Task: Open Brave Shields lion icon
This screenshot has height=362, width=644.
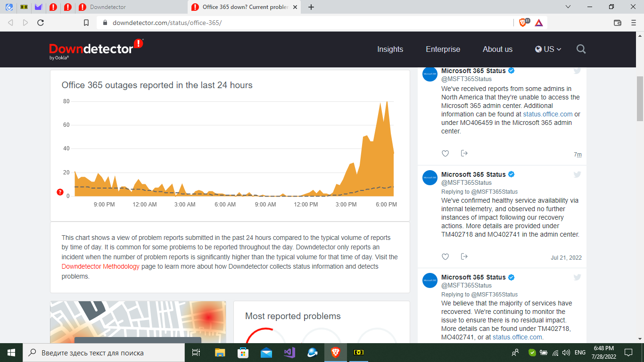Action: pyautogui.click(x=523, y=22)
